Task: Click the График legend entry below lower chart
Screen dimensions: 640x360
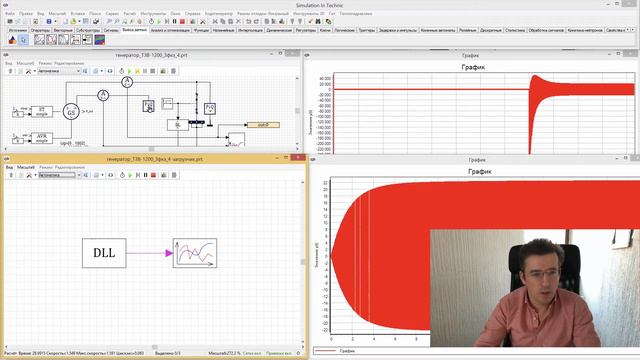Action: (x=347, y=351)
